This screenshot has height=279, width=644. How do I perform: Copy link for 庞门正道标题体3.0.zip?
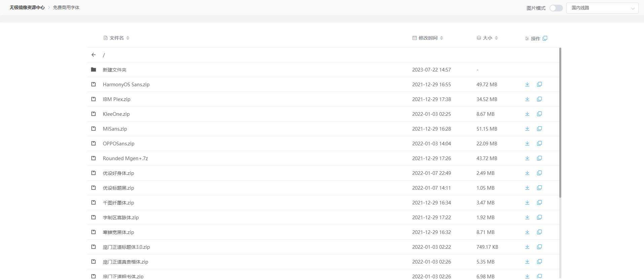(x=539, y=247)
